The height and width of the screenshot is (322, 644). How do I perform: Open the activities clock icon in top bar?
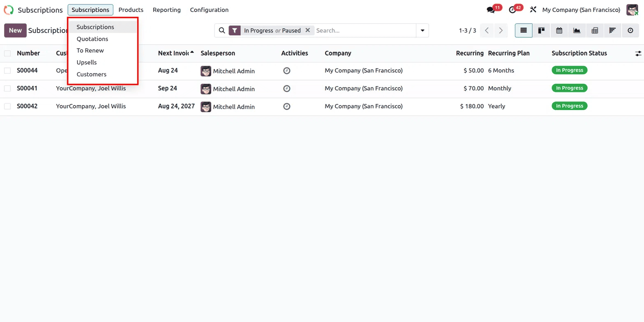pyautogui.click(x=512, y=10)
